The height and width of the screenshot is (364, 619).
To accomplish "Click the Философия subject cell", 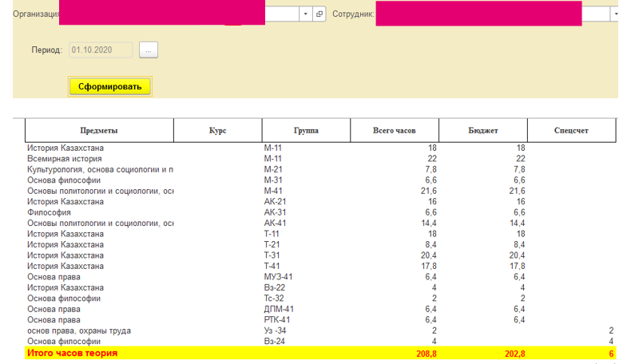I will [x=49, y=212].
